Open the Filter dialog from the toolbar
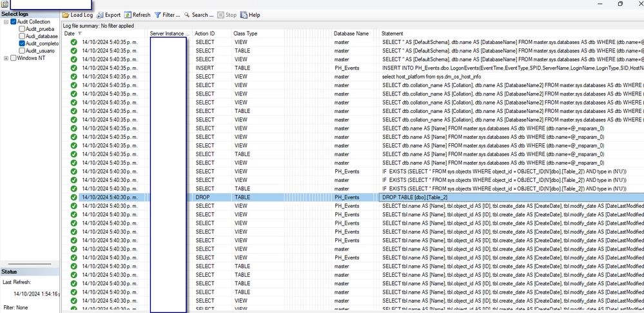644x313 pixels. tap(167, 15)
